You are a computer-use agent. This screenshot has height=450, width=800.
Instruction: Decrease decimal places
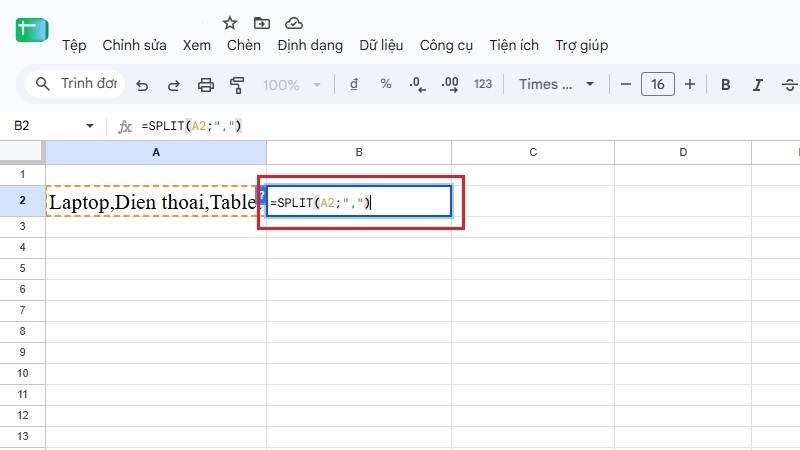[417, 84]
